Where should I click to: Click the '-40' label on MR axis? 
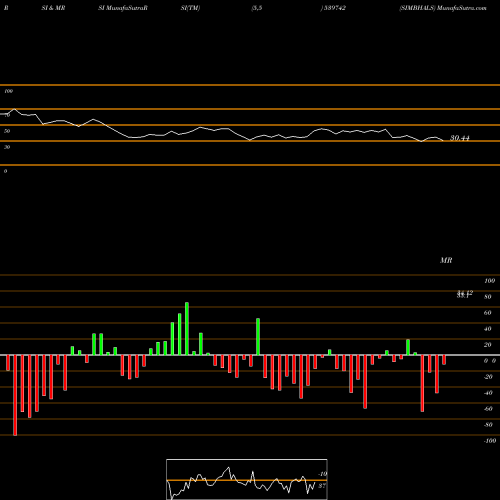488,393
